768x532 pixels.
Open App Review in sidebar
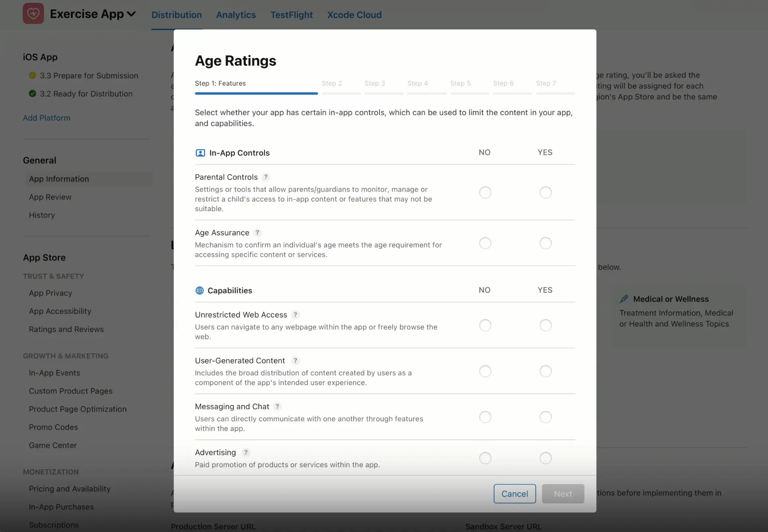[x=50, y=197]
